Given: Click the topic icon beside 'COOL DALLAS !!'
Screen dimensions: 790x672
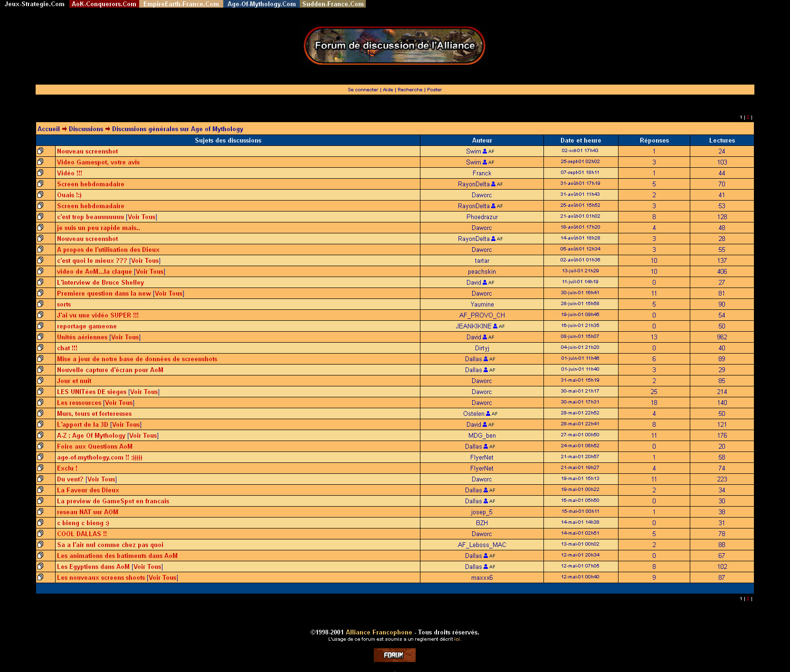Looking at the screenshot, I should (40, 534).
